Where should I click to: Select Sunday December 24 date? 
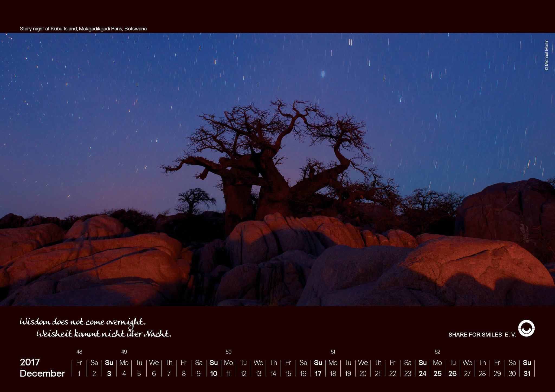[422, 373]
